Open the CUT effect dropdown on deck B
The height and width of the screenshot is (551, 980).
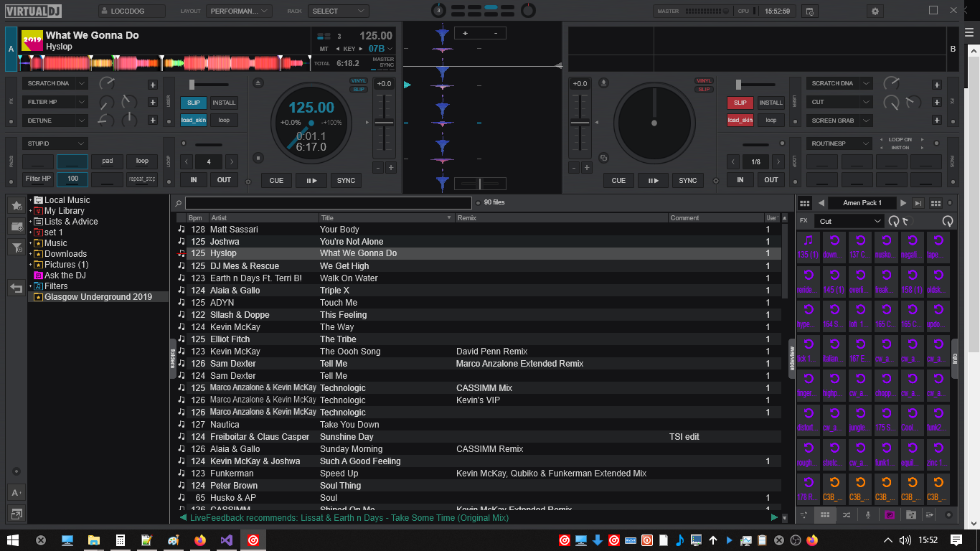839,102
